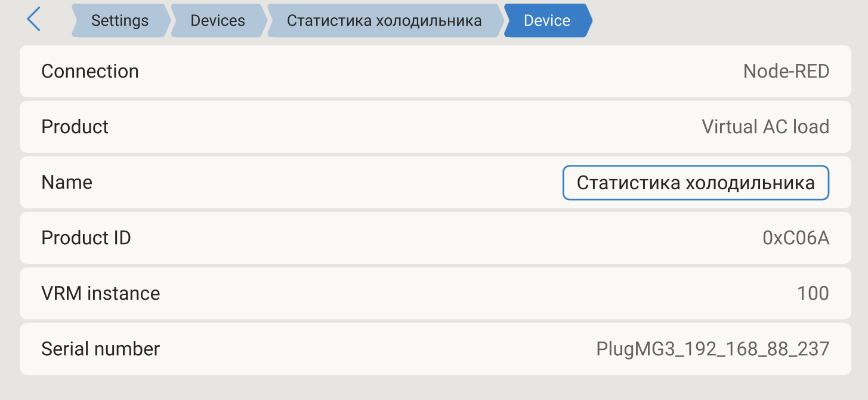
Task: Go to Статистика холодильника breadcrumb
Action: tap(384, 20)
